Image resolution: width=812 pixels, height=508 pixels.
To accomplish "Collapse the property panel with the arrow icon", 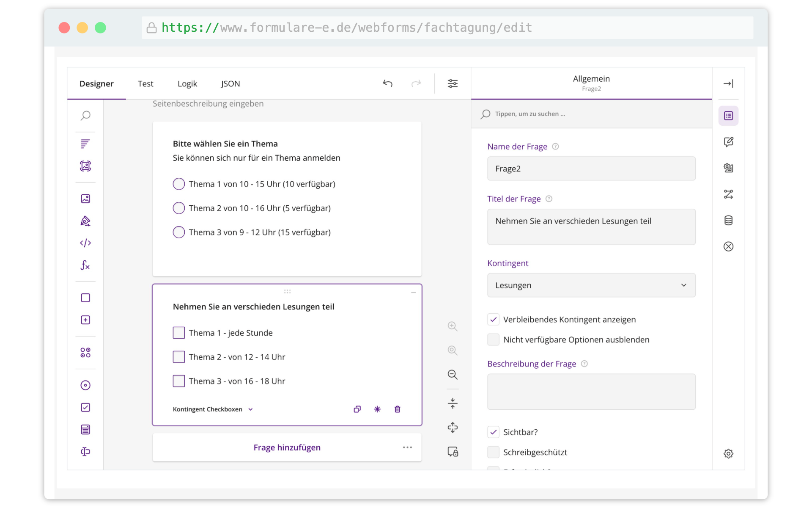I will pyautogui.click(x=728, y=83).
